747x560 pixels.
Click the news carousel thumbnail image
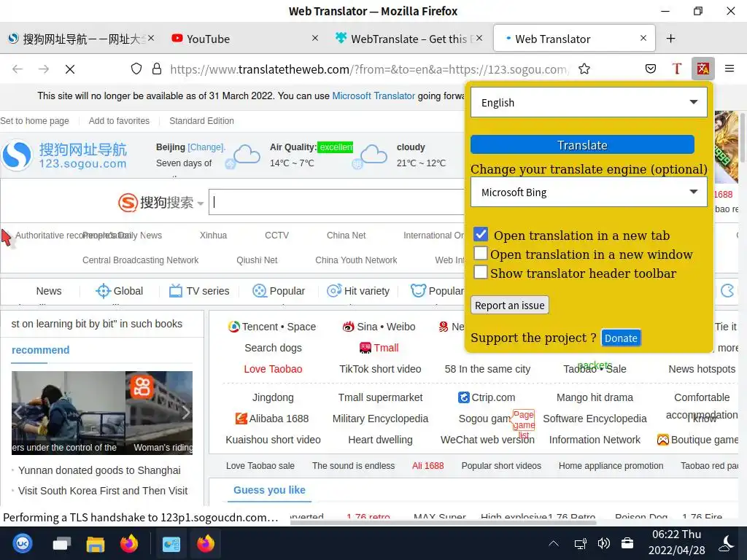[x=102, y=413]
